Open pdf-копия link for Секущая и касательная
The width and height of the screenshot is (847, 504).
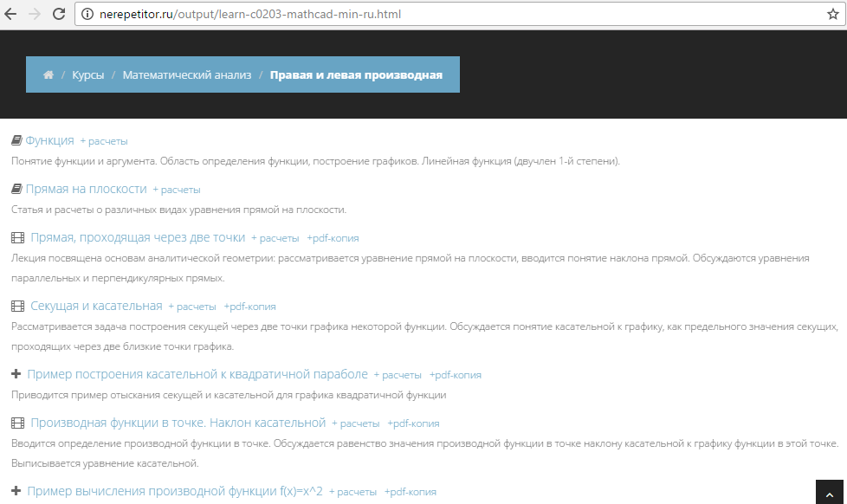(249, 307)
